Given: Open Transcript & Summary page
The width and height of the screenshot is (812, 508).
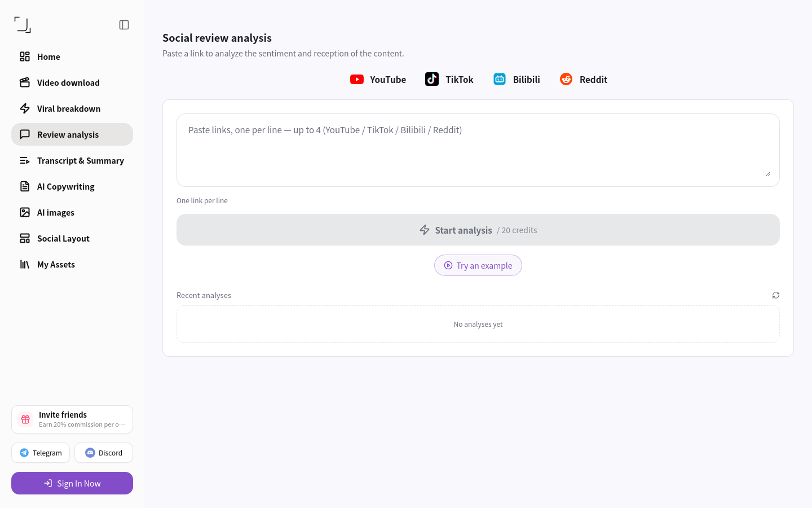Looking at the screenshot, I should pos(72,160).
